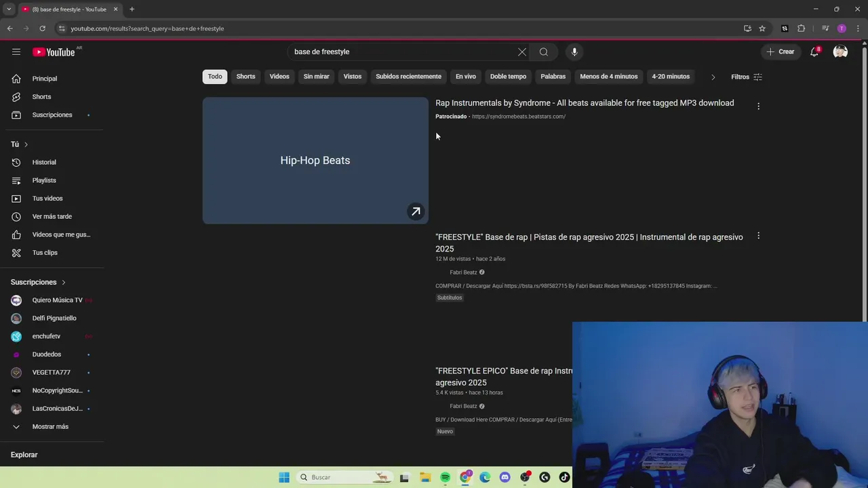Show more filter chips with the arrow
This screenshot has width=868, height=488.
(713, 77)
